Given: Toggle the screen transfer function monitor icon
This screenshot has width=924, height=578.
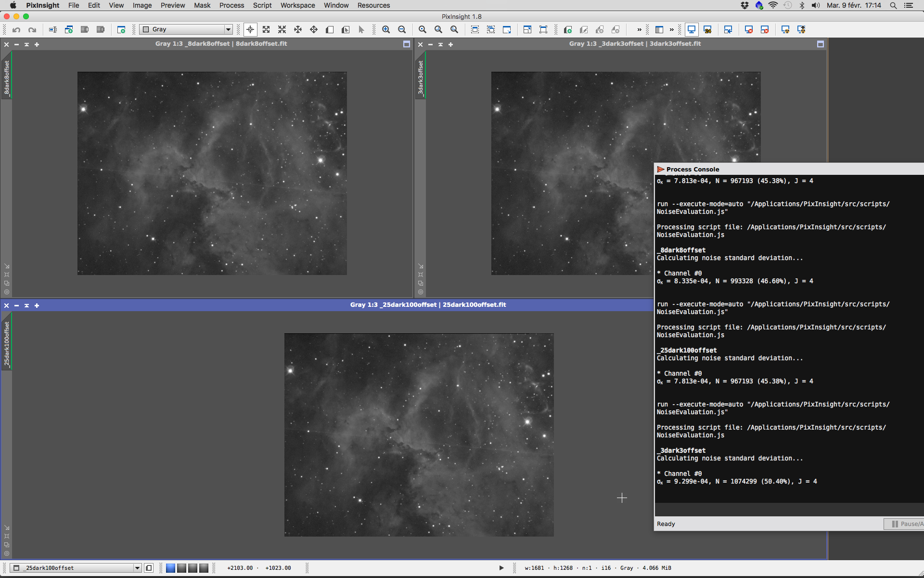Looking at the screenshot, I should 692,29.
